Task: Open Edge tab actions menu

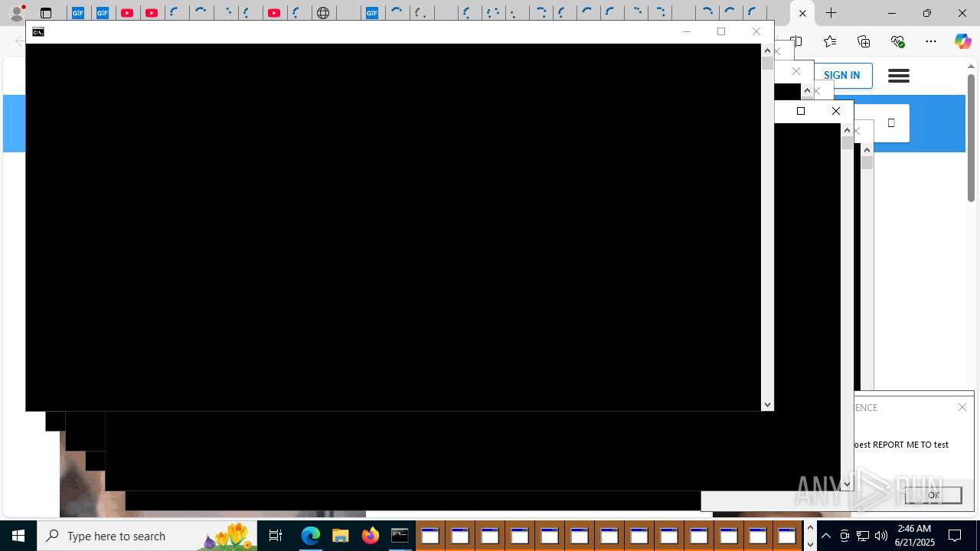Action: pyautogui.click(x=46, y=13)
